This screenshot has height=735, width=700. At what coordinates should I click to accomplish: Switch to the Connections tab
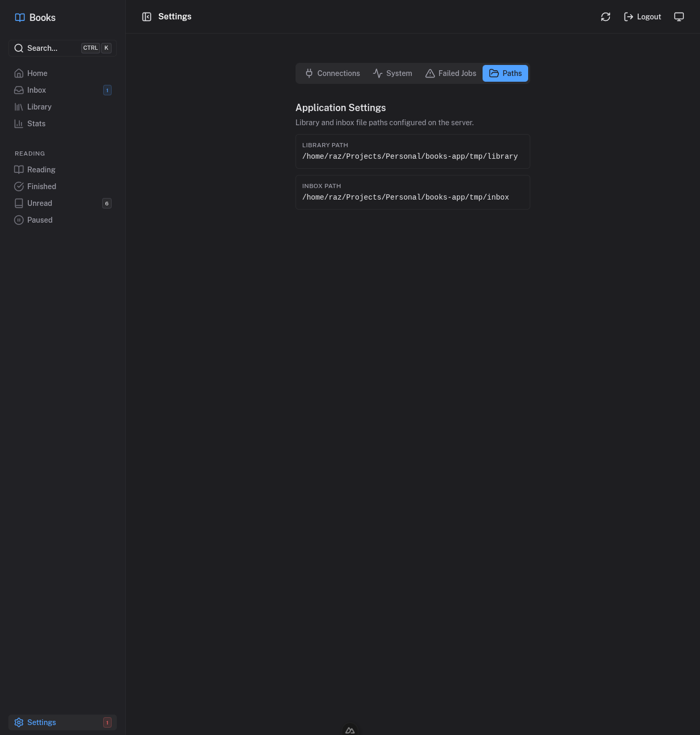(x=332, y=73)
